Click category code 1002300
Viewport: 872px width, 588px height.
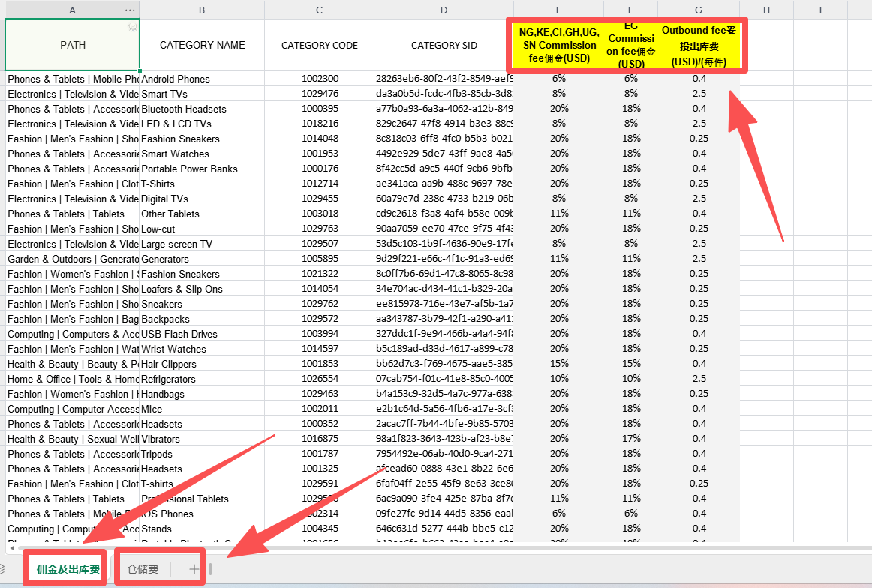[x=319, y=79]
